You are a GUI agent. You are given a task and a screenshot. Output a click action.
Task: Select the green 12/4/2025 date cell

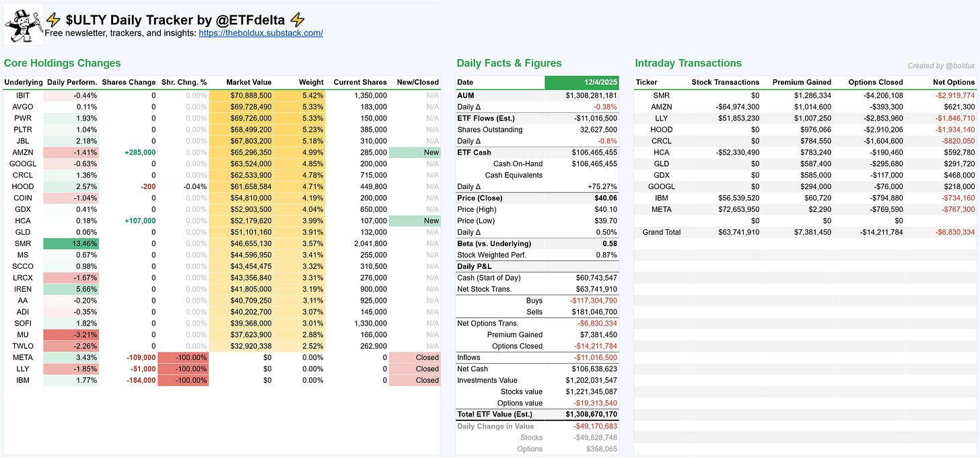pos(581,82)
